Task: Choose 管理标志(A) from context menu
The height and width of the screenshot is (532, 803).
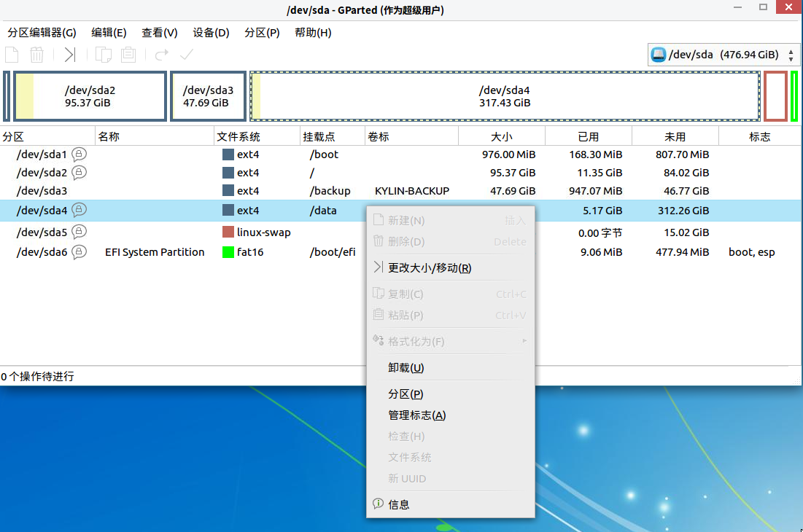Action: coord(451,415)
